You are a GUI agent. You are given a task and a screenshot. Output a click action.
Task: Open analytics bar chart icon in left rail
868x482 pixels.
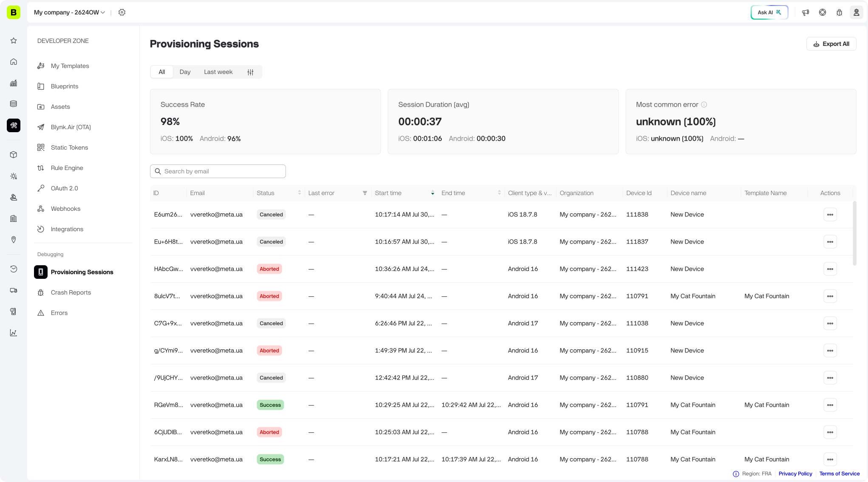tap(14, 83)
